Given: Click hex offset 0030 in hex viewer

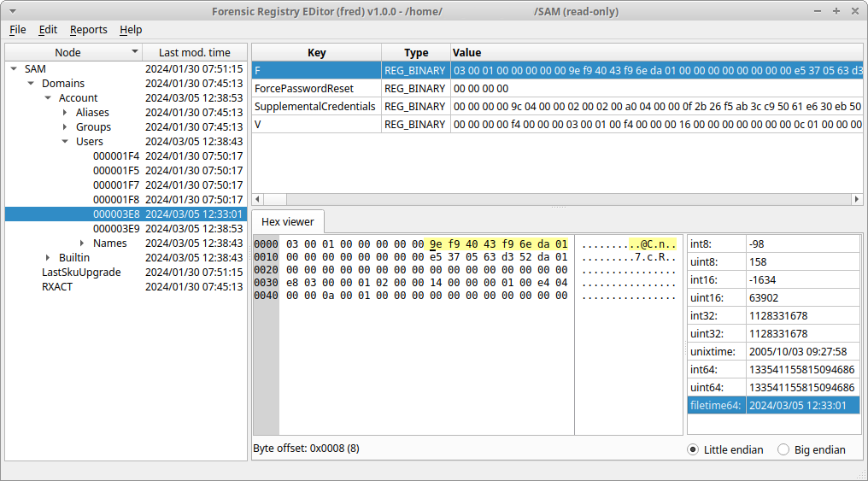Looking at the screenshot, I should coord(267,283).
